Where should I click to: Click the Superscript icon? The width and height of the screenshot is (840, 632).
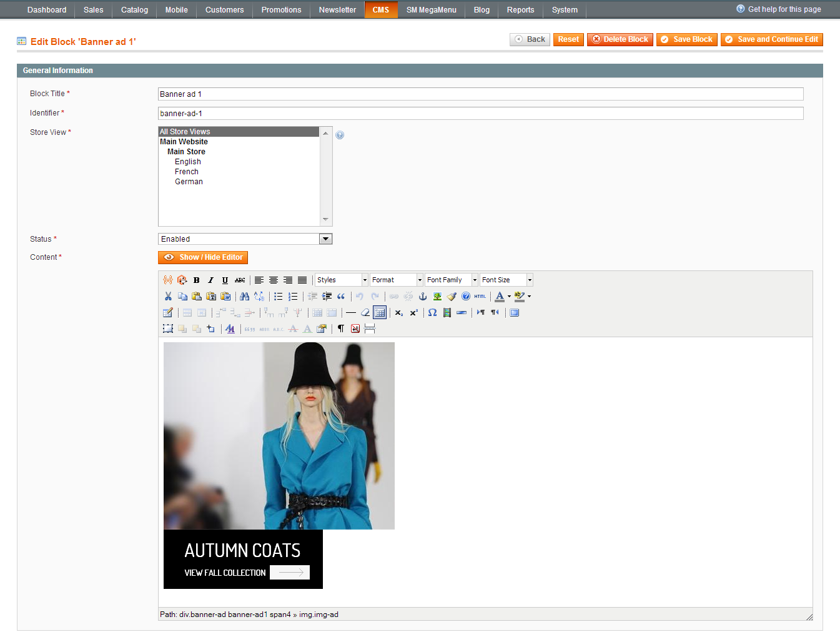[x=413, y=312]
